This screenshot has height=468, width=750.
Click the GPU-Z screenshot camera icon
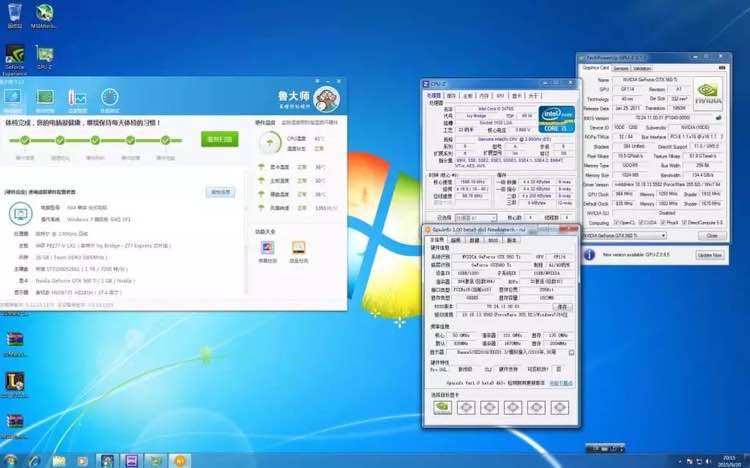pos(722,68)
